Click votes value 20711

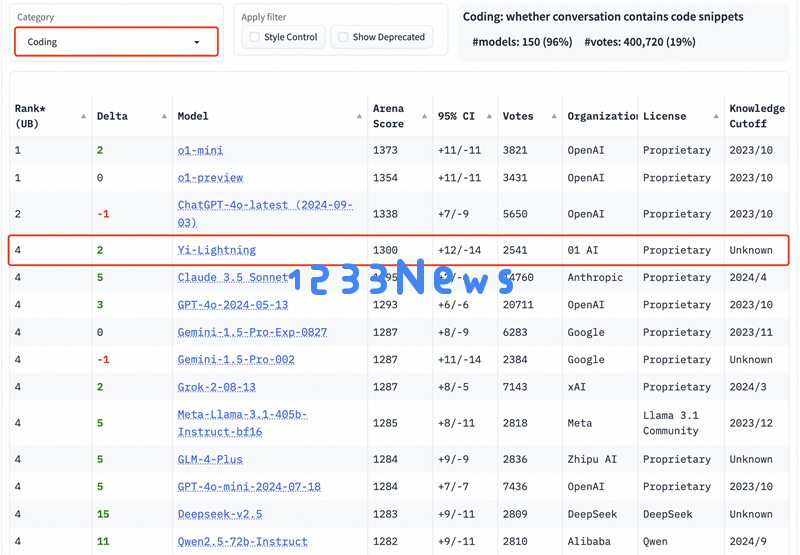tap(518, 305)
